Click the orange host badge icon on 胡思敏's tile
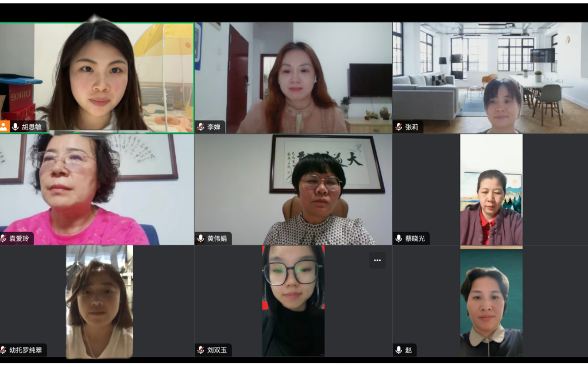This screenshot has width=588, height=367. pos(4,126)
